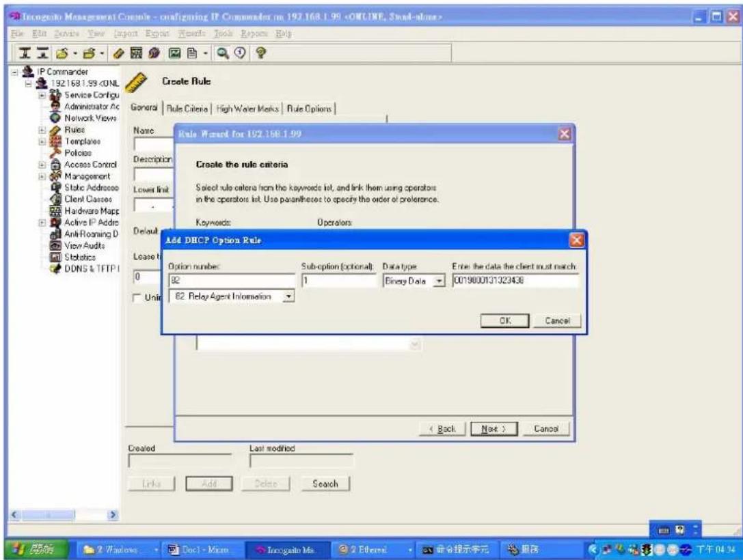Switch to the Rule Options tab

click(309, 109)
